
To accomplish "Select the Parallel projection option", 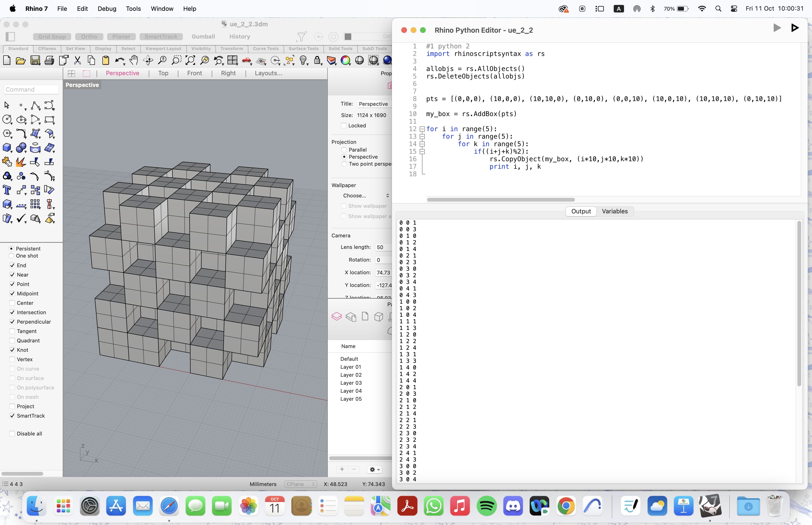I will [344, 150].
